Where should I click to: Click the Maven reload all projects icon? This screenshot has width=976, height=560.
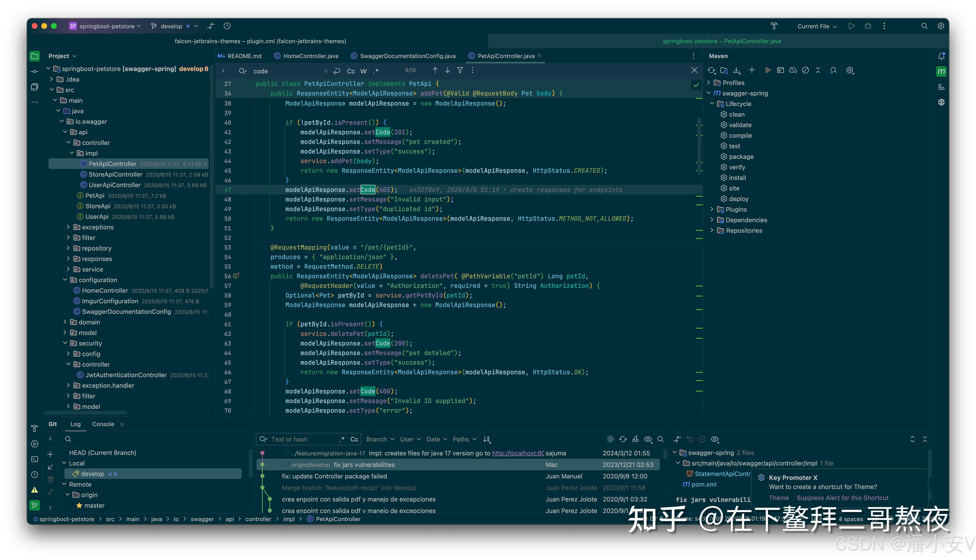[x=711, y=70]
